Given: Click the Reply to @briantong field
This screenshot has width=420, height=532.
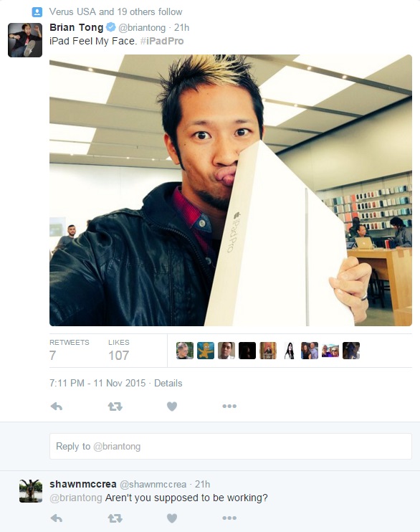Looking at the screenshot, I should tap(231, 446).
